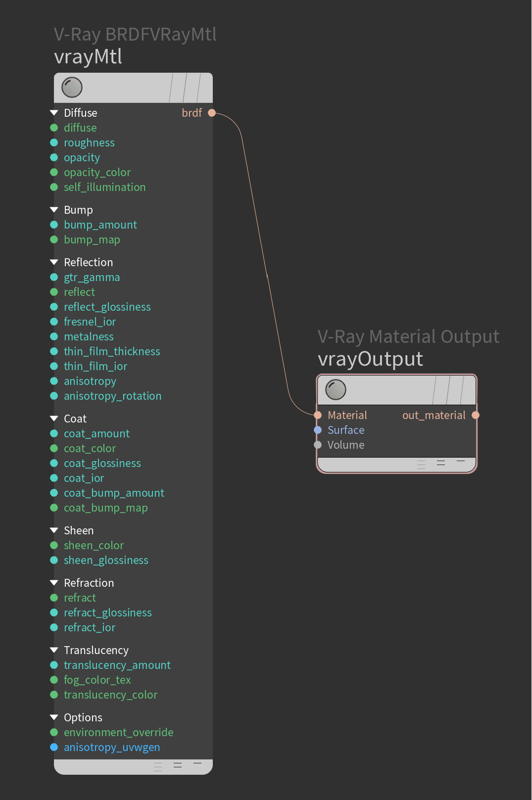Click the coat_color input connector dot
Image resolution: width=532 pixels, height=800 pixels.
point(54,448)
